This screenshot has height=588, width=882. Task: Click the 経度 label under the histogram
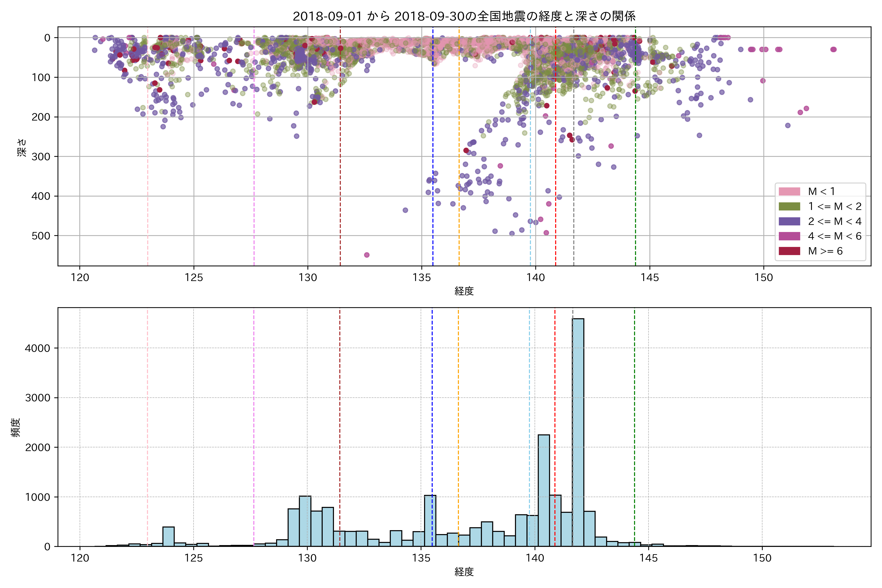(x=464, y=572)
